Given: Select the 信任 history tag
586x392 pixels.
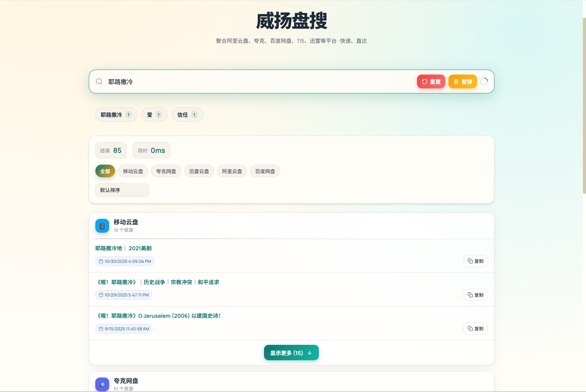Looking at the screenshot, I should tap(187, 115).
